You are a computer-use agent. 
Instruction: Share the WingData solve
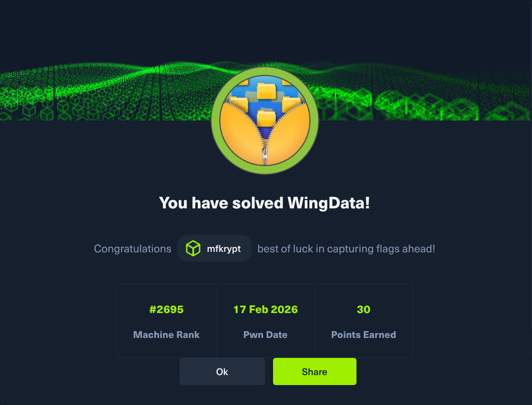[x=314, y=371]
